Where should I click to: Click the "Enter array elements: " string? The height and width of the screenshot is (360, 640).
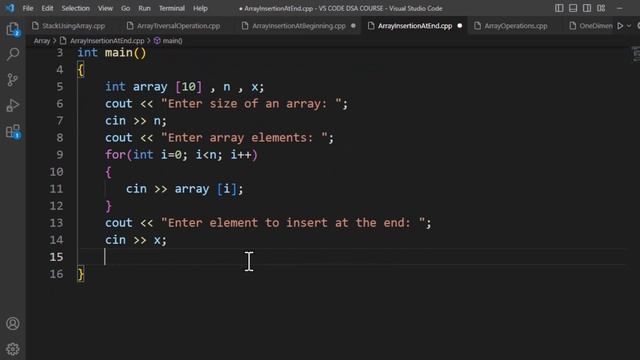click(244, 138)
